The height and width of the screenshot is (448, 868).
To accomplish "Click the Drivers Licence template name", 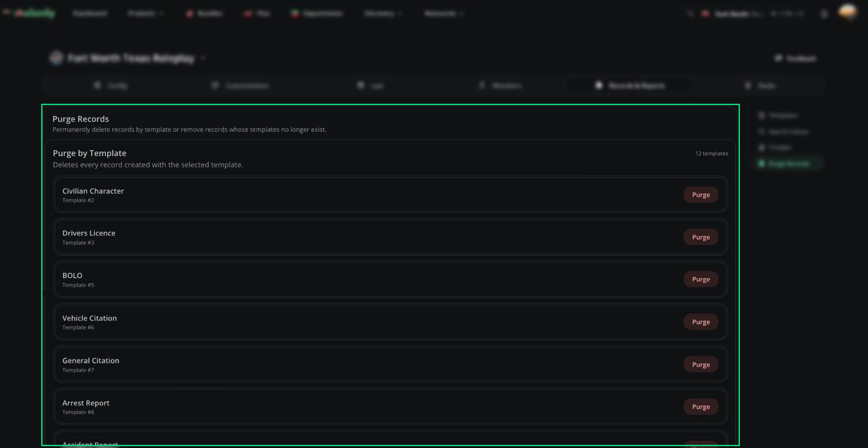I will 89,233.
